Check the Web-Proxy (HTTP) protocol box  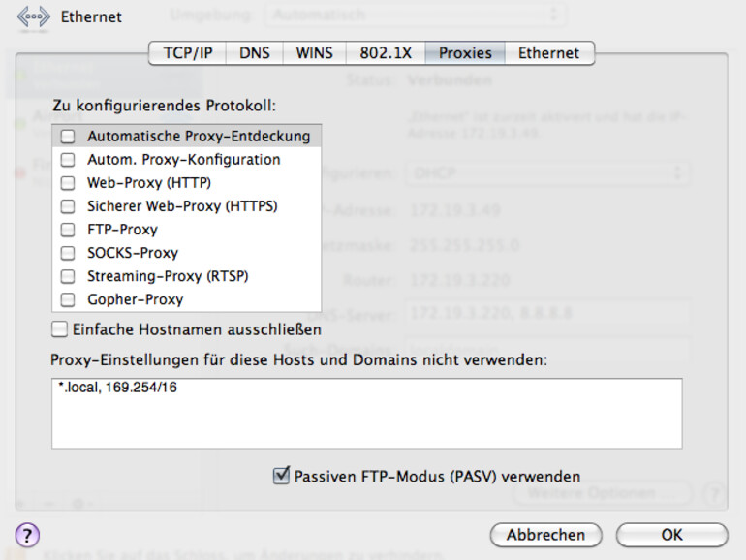point(68,183)
